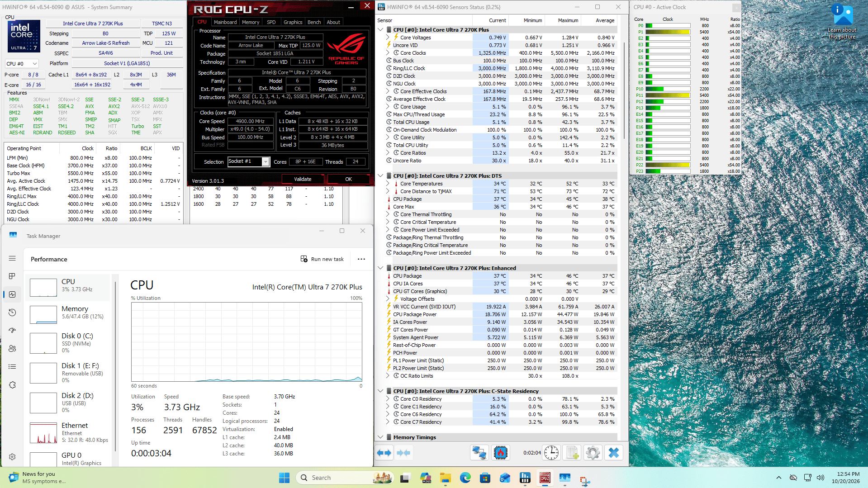Open App history in Task Manager sidebar
The image size is (868, 488).
(x=12, y=313)
